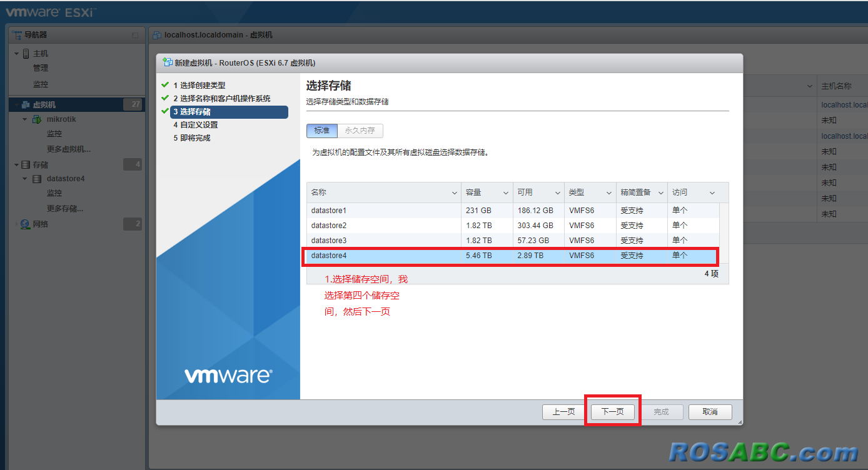This screenshot has width=868, height=470.
Task: Select the datastore3 row
Action: click(513, 241)
